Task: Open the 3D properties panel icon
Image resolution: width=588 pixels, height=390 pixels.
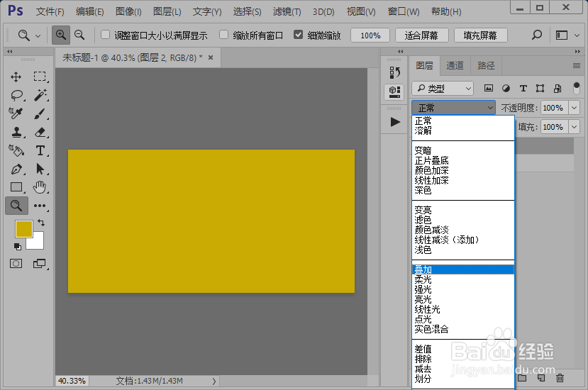Action: point(394,92)
